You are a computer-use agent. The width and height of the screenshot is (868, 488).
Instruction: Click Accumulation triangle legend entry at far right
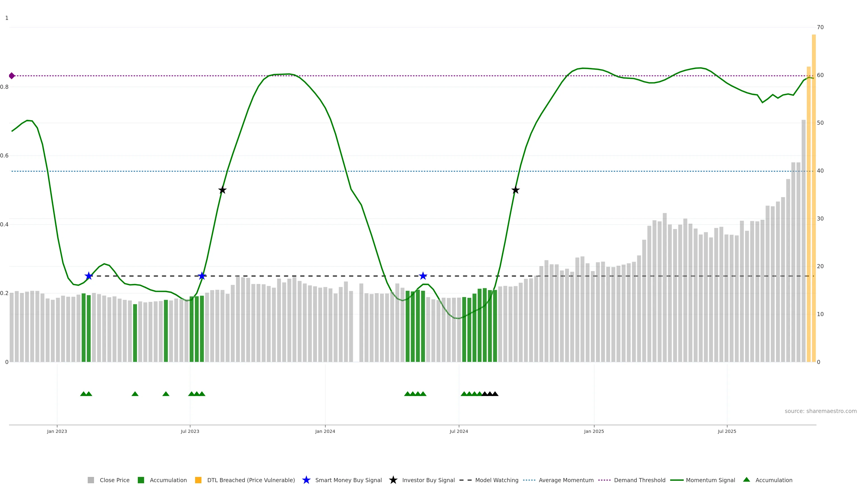tap(773, 480)
